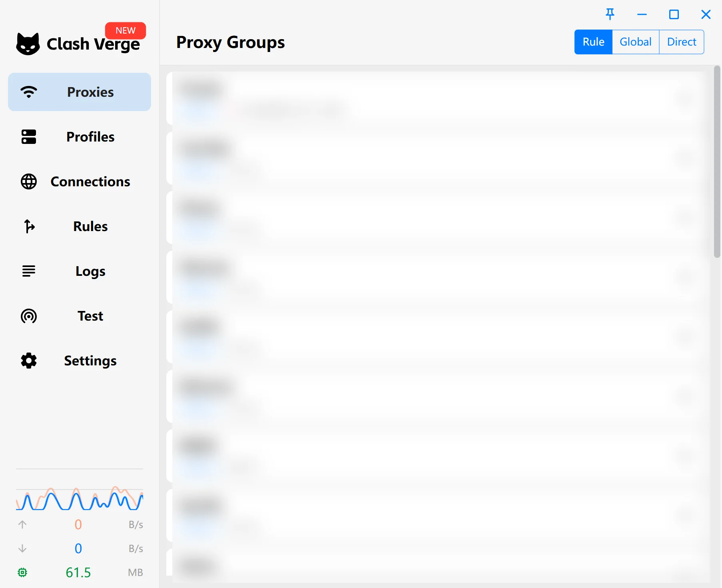
Task: Pin the window with the pushpin icon
Action: click(x=610, y=14)
